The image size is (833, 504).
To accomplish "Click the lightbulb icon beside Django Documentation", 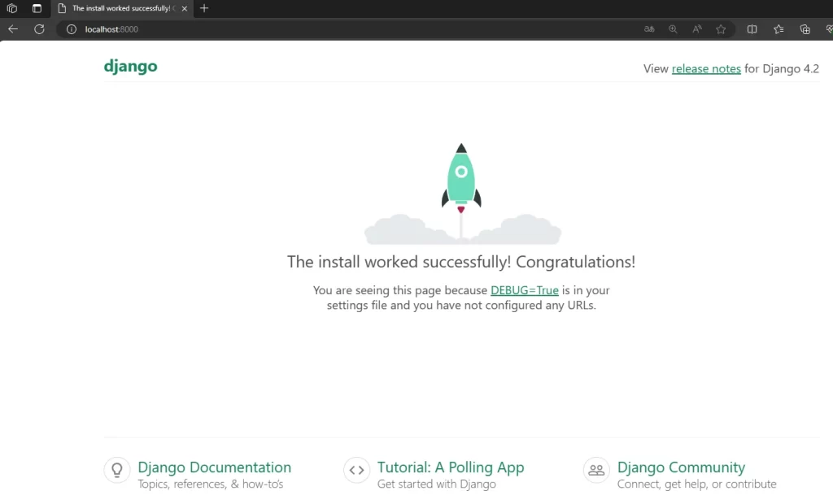I will [x=117, y=470].
